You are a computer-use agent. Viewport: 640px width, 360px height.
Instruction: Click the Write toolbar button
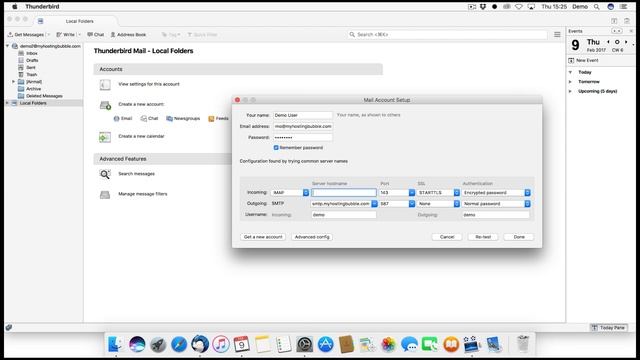coord(66,35)
